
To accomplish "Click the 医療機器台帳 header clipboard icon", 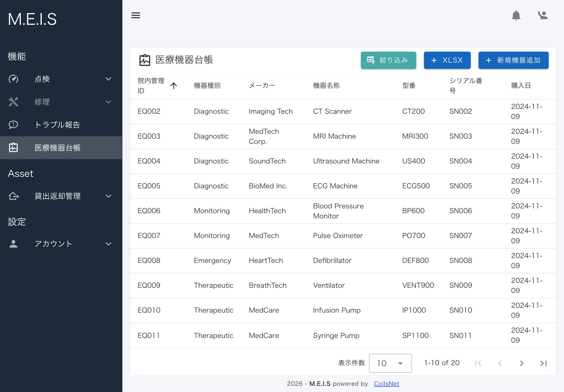I will pos(145,60).
